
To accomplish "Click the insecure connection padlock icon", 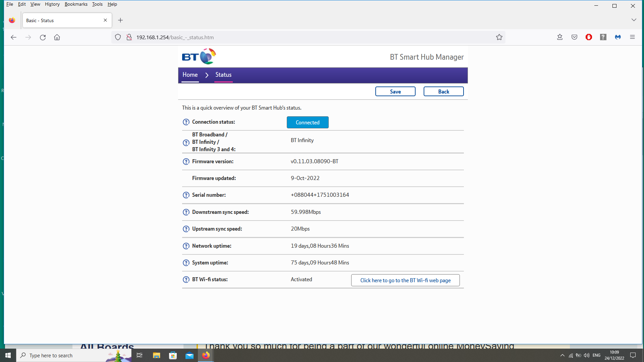I will pyautogui.click(x=129, y=37).
